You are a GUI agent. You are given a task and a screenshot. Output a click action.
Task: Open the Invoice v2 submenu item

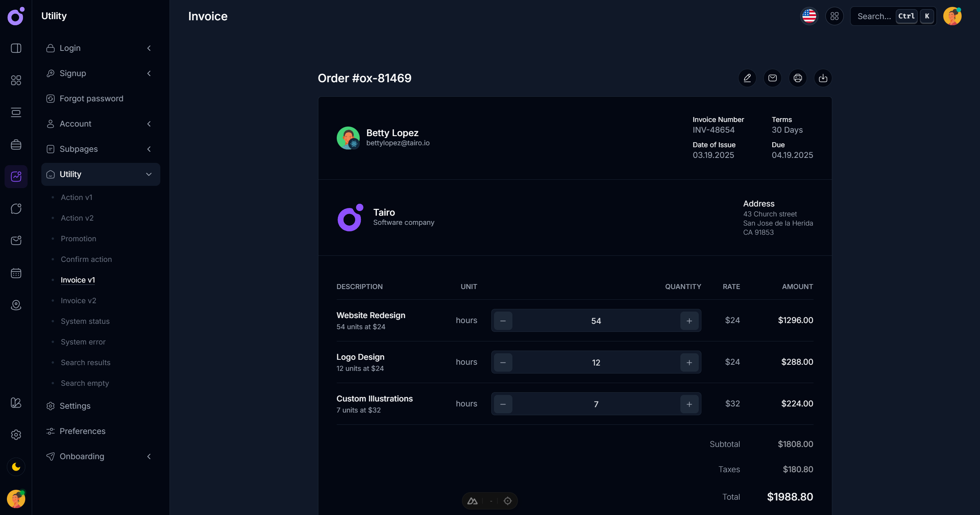coord(78,301)
